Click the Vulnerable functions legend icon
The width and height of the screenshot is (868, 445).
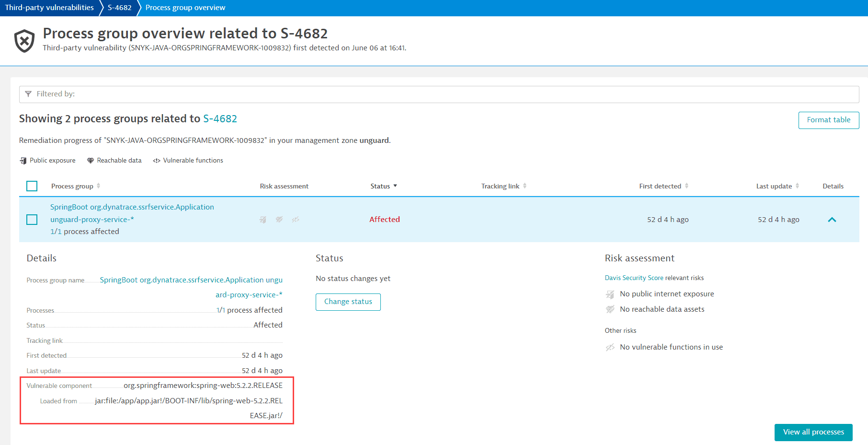pos(157,161)
